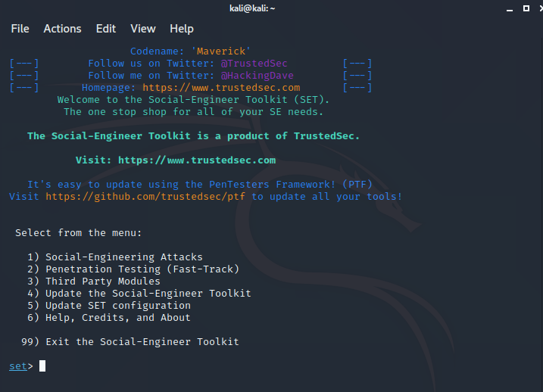Image resolution: width=543 pixels, height=392 pixels.
Task: Click the 'Select from the menu:' line
Action: pyautogui.click(x=78, y=233)
